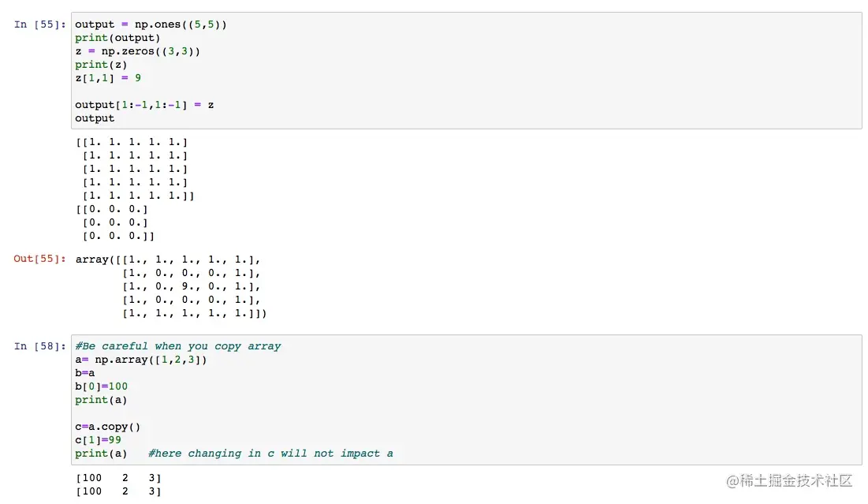Viewport: 868px width, 504px height.
Task: Click the printed 3x3 zeros matrix output
Action: coord(114,222)
